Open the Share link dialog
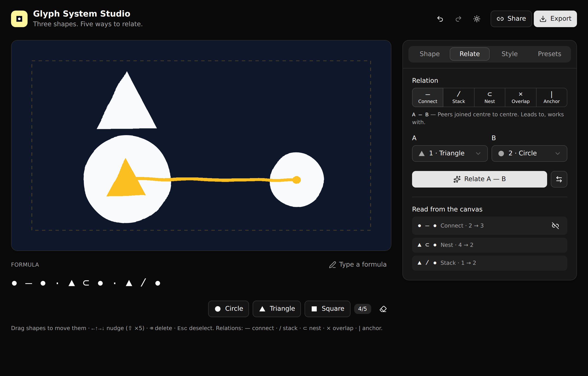 point(511,19)
